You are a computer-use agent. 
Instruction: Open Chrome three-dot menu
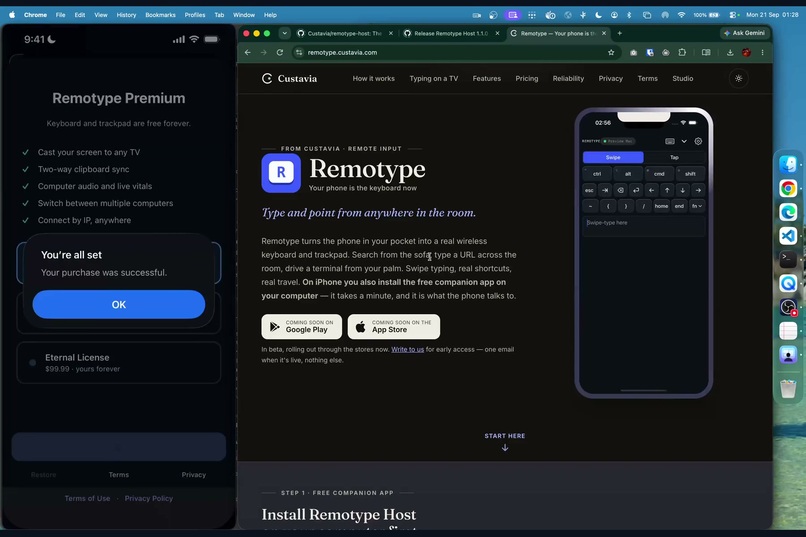coord(762,52)
